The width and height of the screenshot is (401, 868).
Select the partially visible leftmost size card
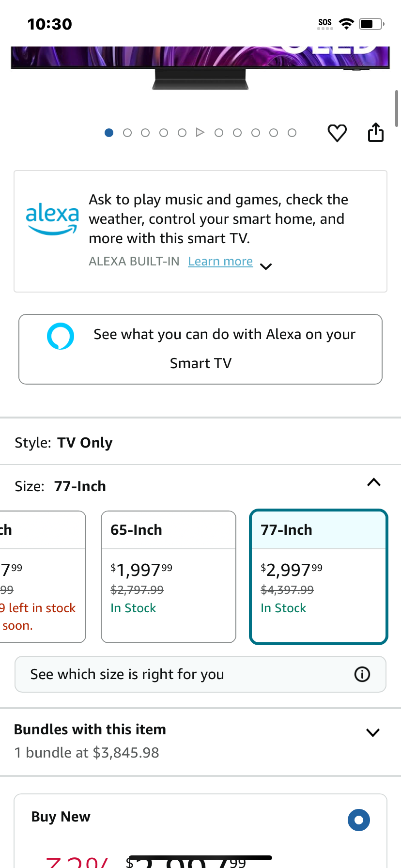point(43,577)
